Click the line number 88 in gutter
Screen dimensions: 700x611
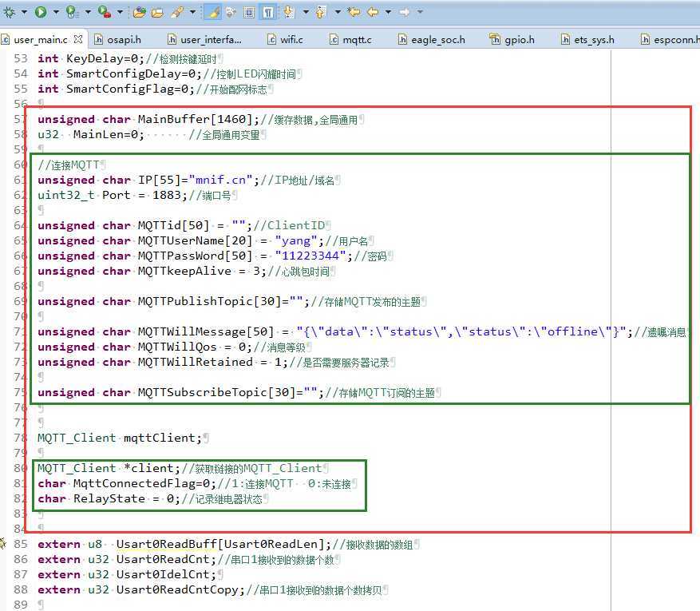click(21, 589)
